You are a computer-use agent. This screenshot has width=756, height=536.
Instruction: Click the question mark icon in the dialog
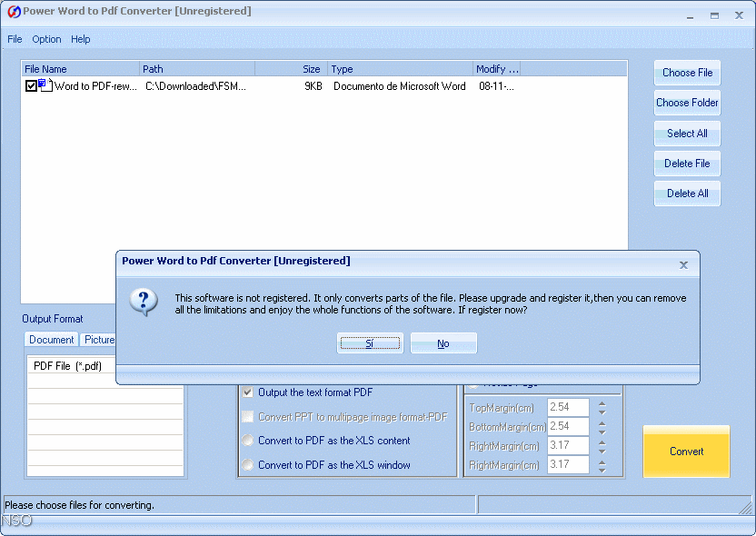pos(143,302)
